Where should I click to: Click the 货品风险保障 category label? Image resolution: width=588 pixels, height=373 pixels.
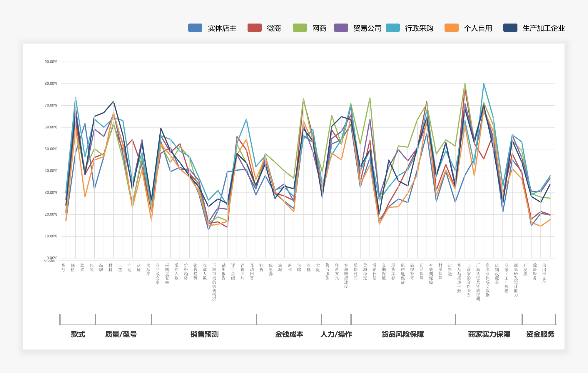(x=402, y=334)
